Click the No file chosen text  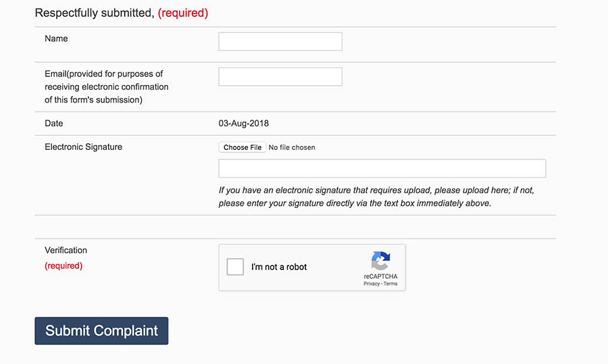[x=292, y=147]
